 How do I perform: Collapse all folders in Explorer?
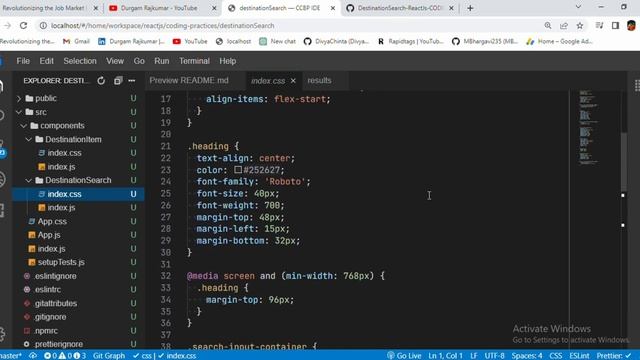pyautogui.click(x=118, y=81)
